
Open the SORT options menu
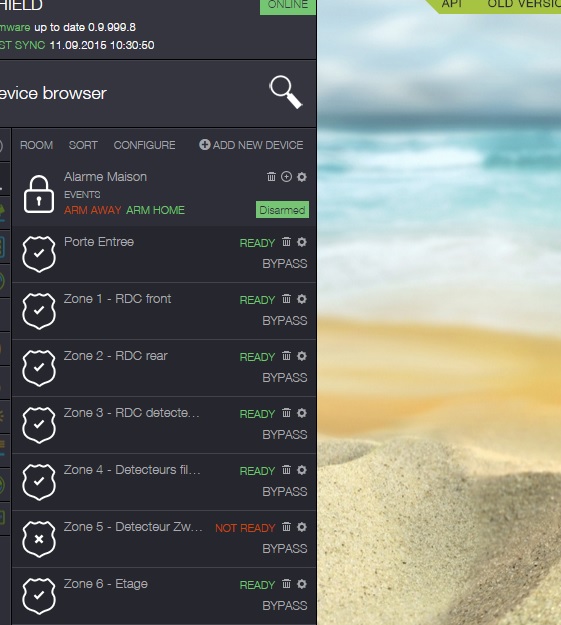point(83,145)
